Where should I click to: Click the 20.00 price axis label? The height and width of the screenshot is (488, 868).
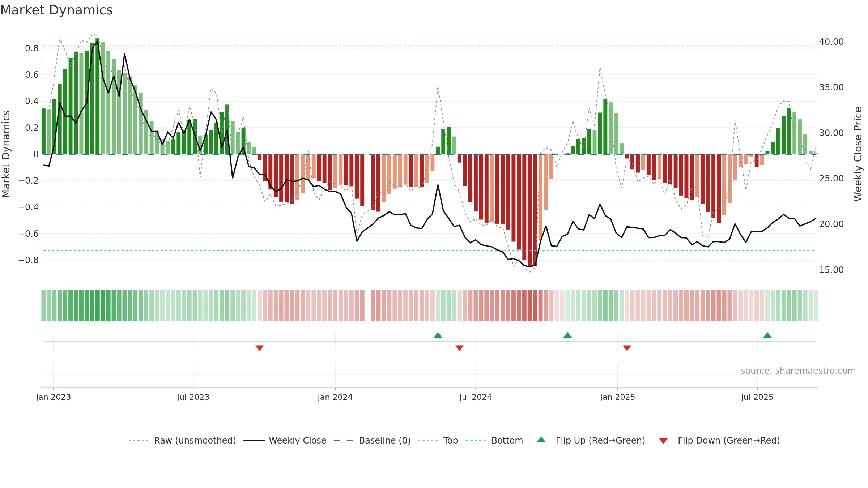tap(831, 224)
